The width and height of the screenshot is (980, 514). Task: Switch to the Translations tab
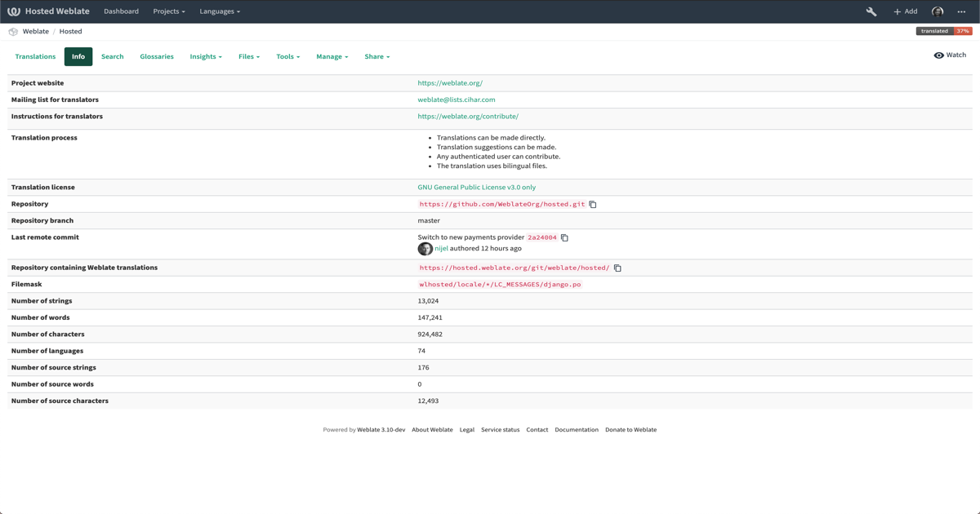[35, 56]
